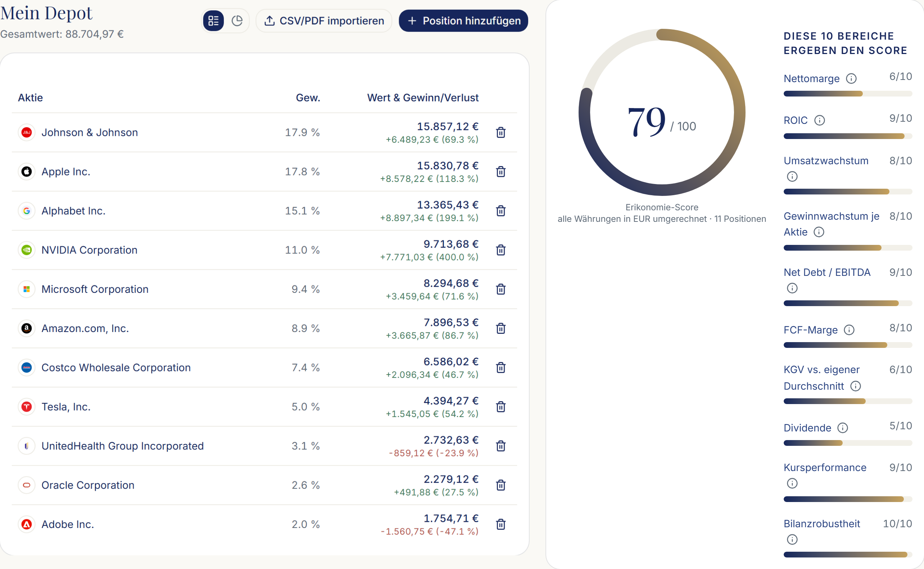This screenshot has width=924, height=569.
Task: Open the ROIC info tooltip icon
Action: [x=820, y=120]
